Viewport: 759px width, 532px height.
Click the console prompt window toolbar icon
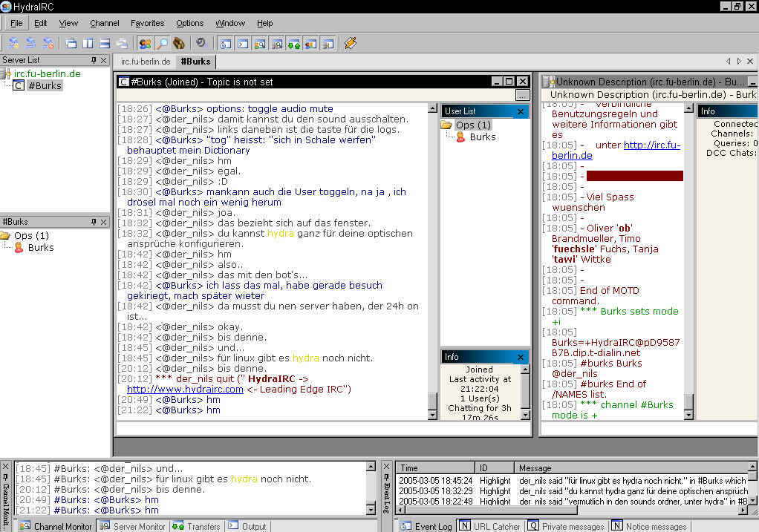243,44
